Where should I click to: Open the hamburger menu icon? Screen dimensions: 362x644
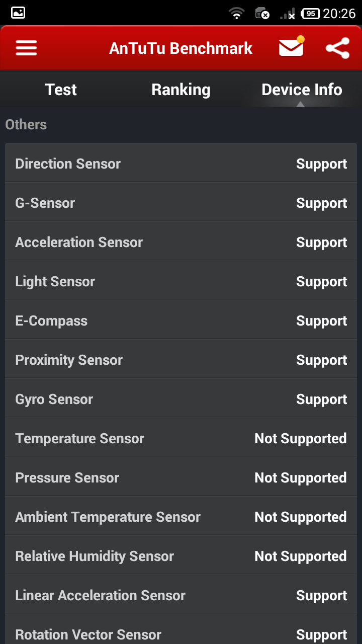click(x=26, y=48)
